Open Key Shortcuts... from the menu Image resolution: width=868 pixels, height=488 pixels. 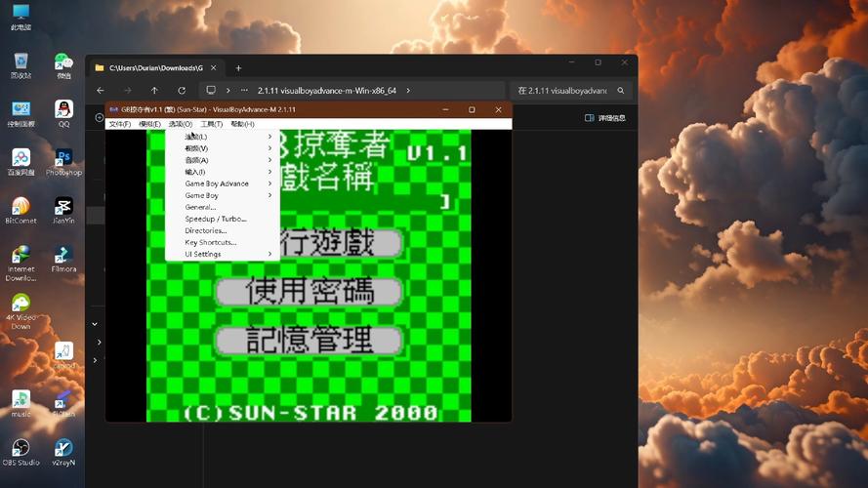[223, 242]
